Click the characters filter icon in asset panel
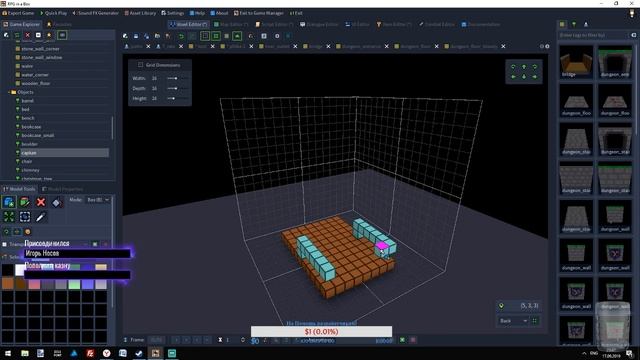640x360 pixels. tap(586, 24)
